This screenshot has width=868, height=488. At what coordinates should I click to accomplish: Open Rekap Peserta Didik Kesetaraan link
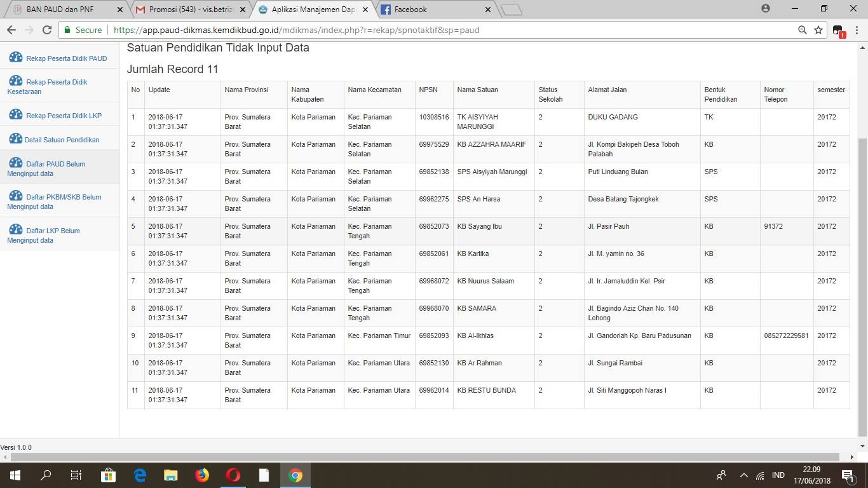[x=47, y=86]
